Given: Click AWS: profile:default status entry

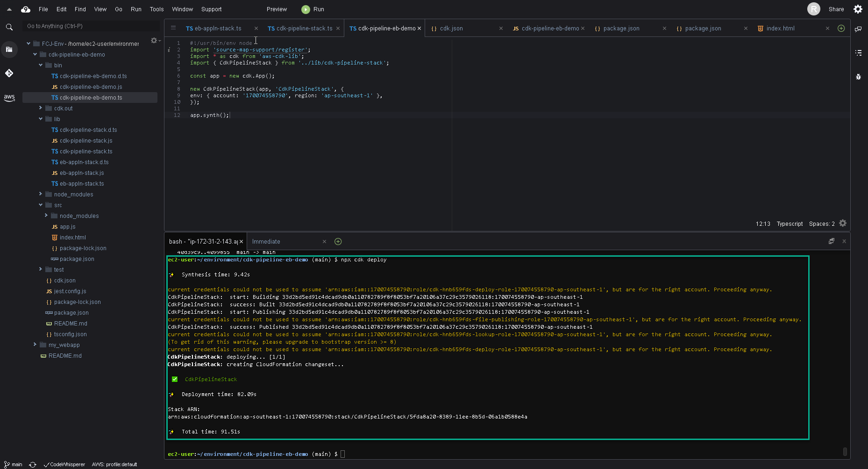Looking at the screenshot, I should [114, 464].
